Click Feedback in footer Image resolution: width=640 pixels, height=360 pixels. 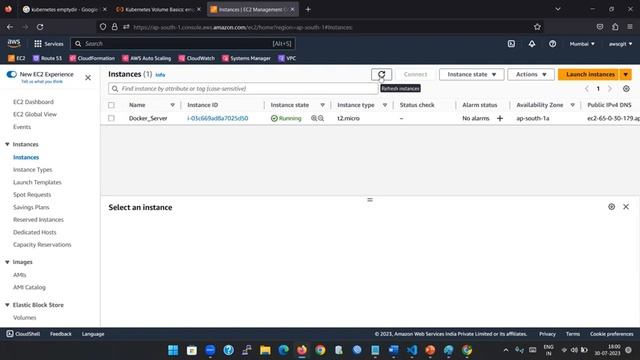pyautogui.click(x=61, y=334)
